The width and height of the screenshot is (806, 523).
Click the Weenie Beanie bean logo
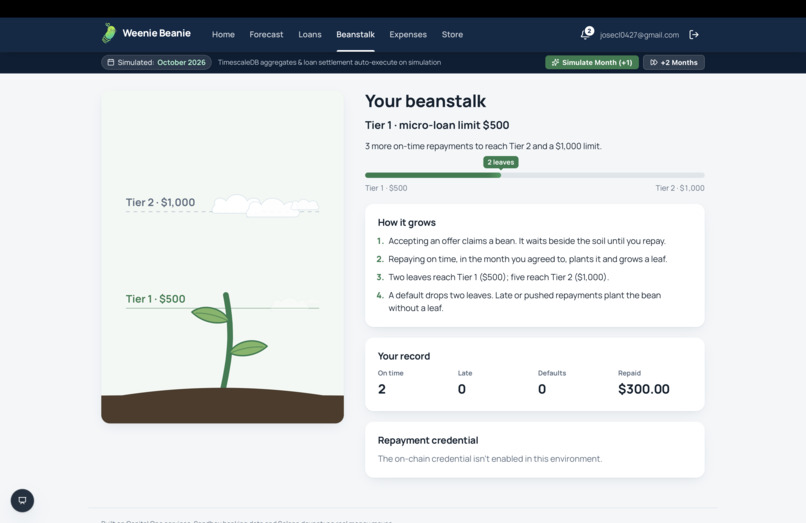point(108,33)
